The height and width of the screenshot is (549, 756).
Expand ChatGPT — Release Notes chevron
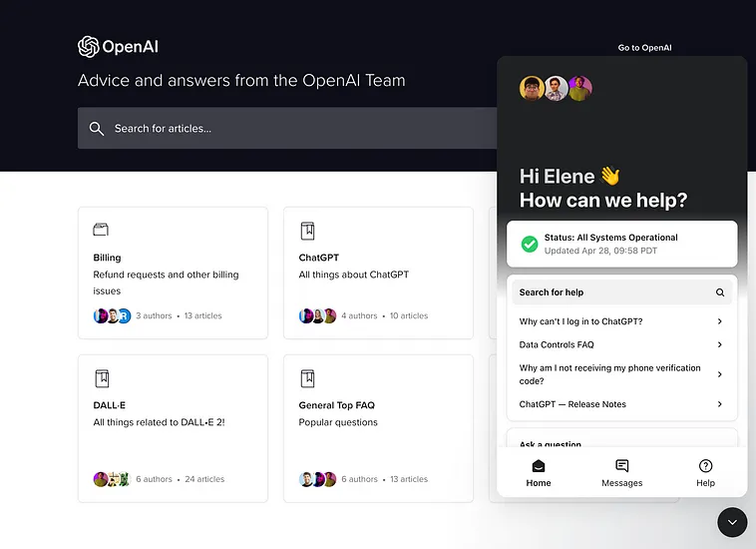point(719,404)
